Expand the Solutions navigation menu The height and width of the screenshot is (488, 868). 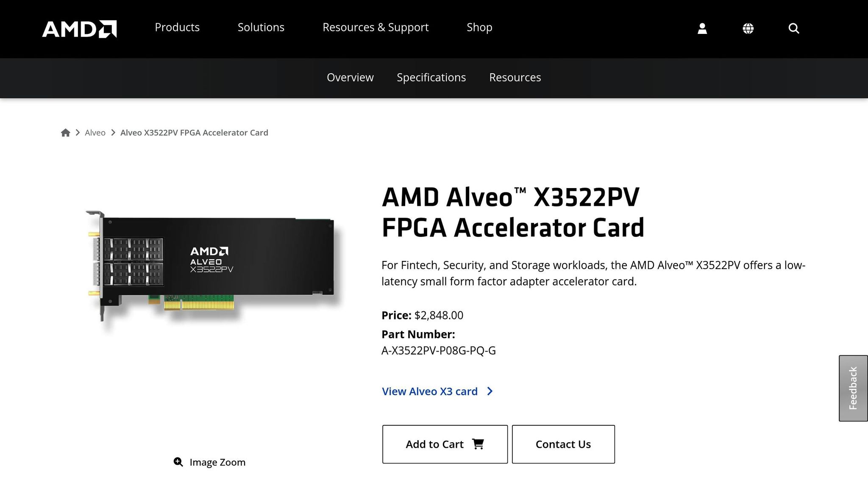261,27
